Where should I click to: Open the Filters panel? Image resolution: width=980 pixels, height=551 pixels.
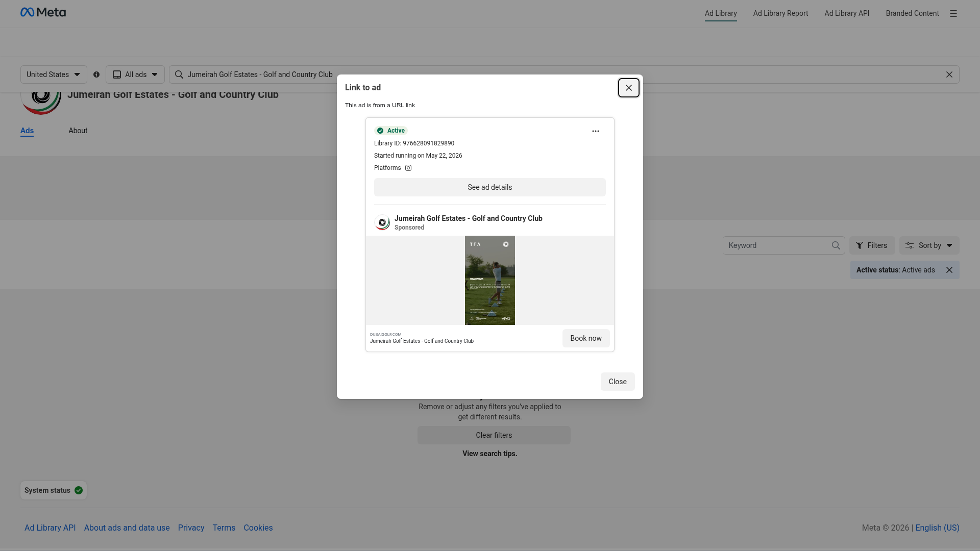[x=872, y=245]
